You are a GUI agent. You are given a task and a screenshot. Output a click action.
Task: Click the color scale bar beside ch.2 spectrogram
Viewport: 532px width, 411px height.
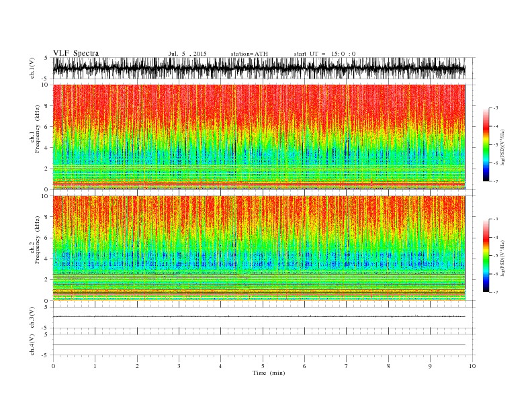coord(486,256)
